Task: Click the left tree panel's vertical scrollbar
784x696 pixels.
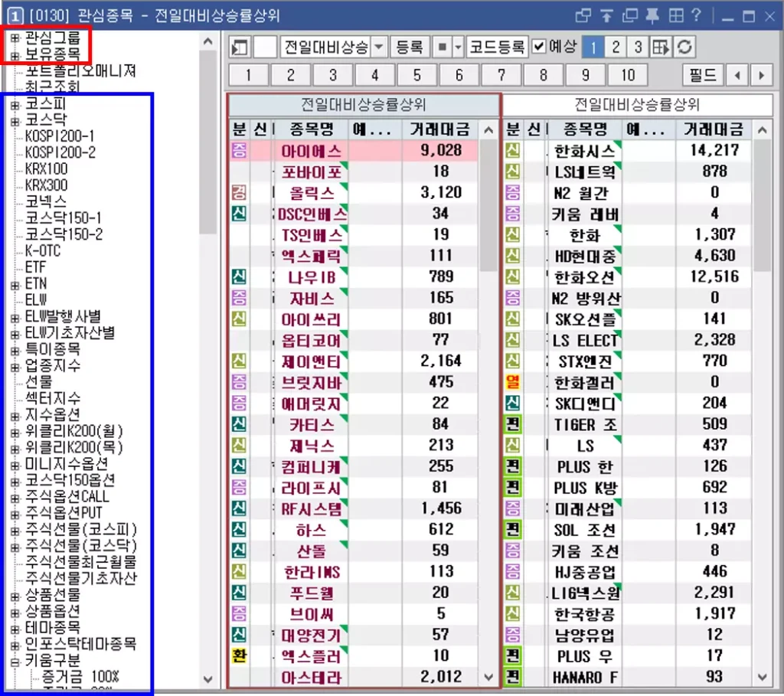Action: [x=208, y=358]
